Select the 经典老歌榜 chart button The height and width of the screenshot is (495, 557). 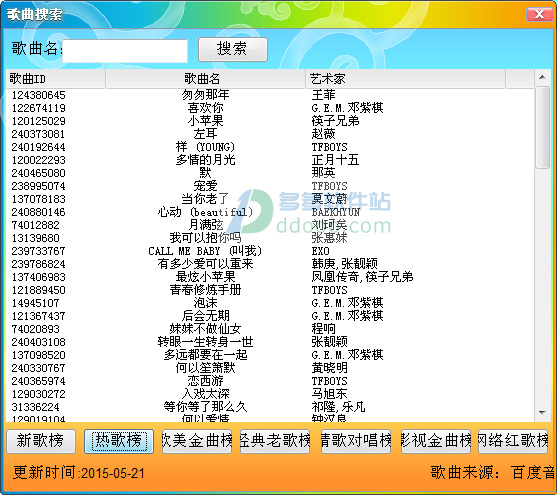[275, 441]
